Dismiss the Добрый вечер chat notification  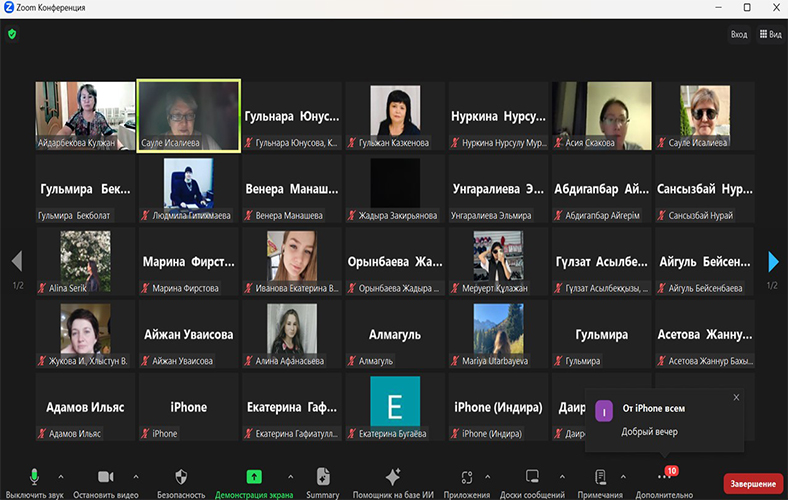736,397
